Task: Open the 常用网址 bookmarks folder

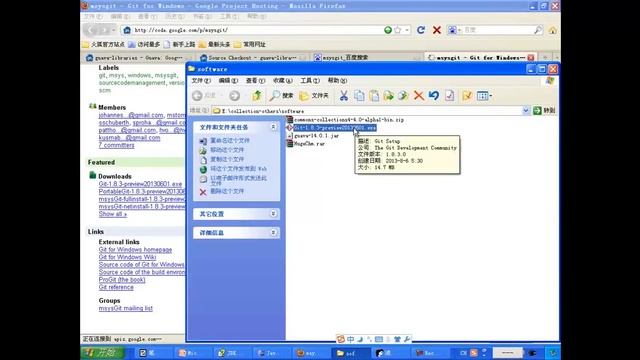Action: [x=249, y=44]
